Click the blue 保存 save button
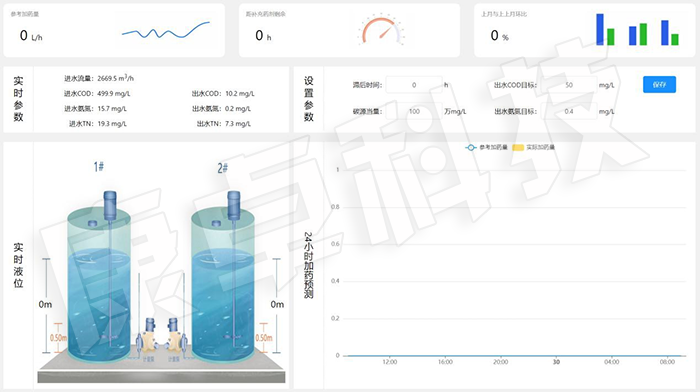This screenshot has width=700, height=392. coord(659,84)
